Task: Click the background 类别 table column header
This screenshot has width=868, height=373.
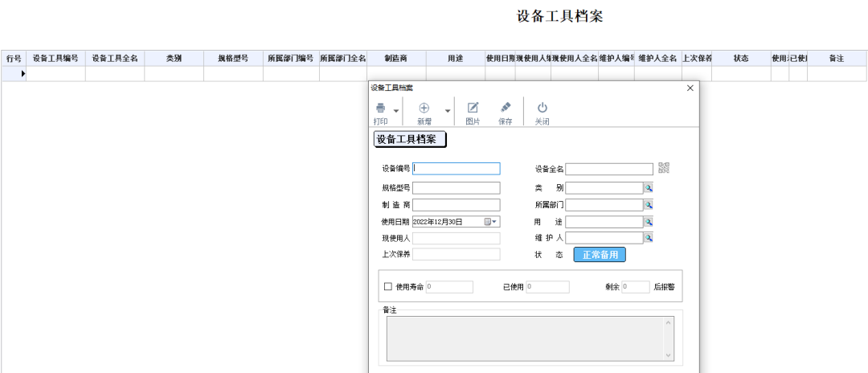Action: coord(174,58)
